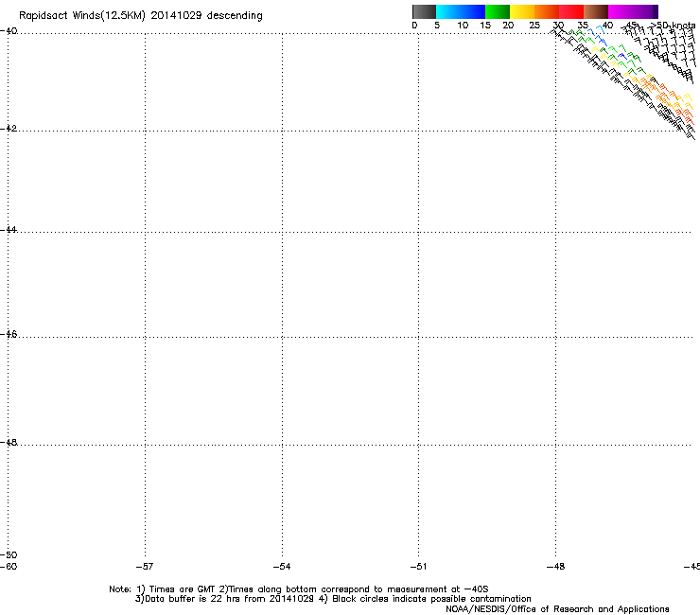Click the note 'Data buffer is 22 hrs from 20141029'
Viewport: 700px width, 615px height.
tap(230, 599)
